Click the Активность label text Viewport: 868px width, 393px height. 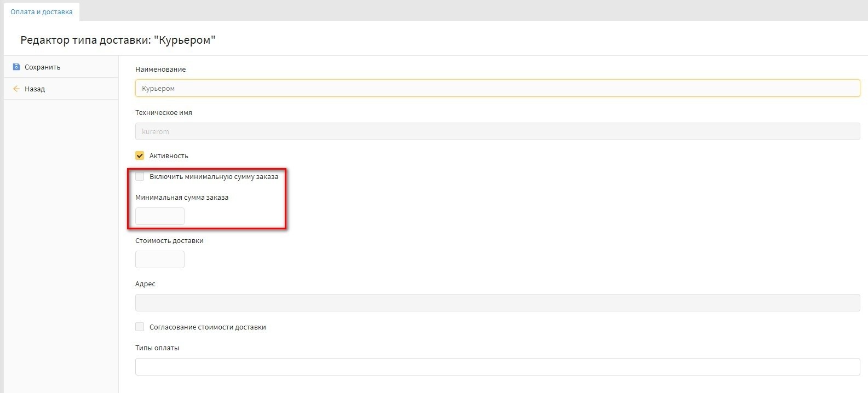tap(169, 155)
